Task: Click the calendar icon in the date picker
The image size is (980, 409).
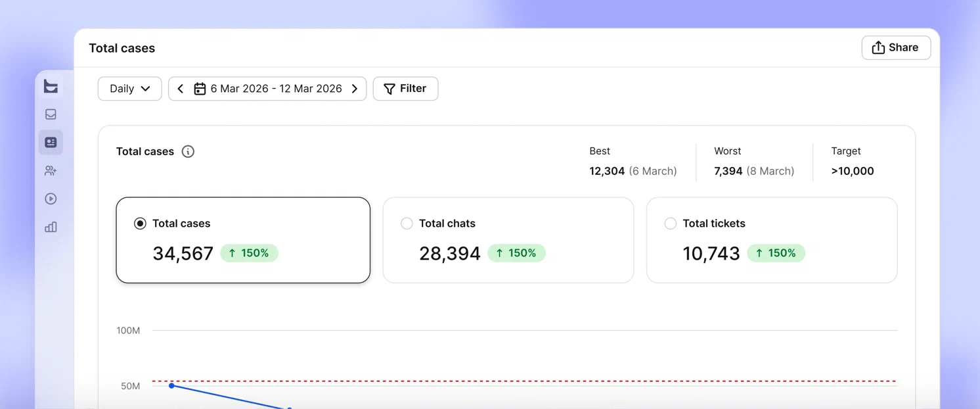Action: tap(200, 89)
